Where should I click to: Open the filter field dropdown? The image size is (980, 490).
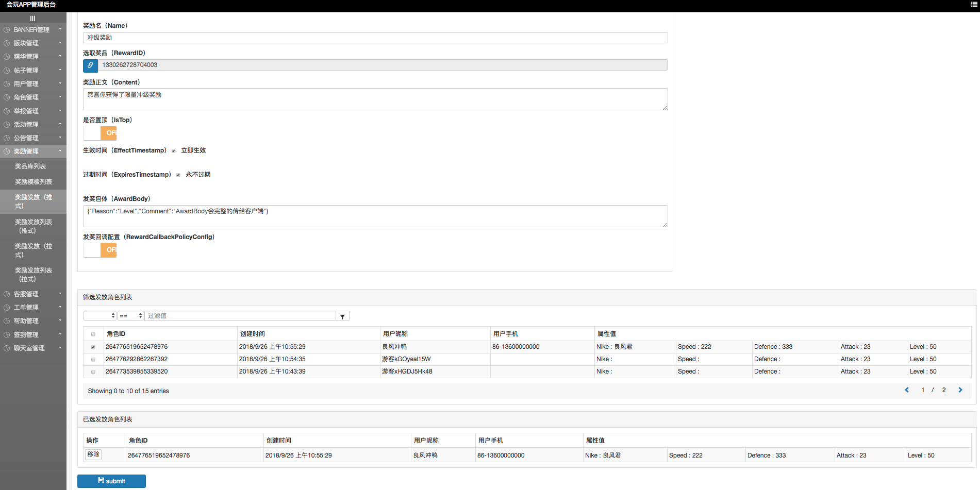[x=100, y=316]
